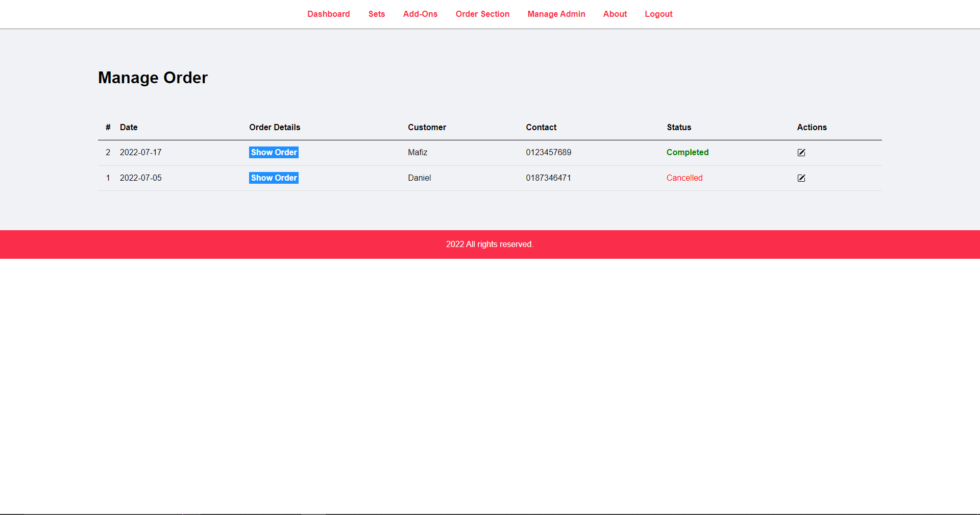
Task: Open Add-Ons in the navigation bar
Action: pyautogui.click(x=420, y=14)
